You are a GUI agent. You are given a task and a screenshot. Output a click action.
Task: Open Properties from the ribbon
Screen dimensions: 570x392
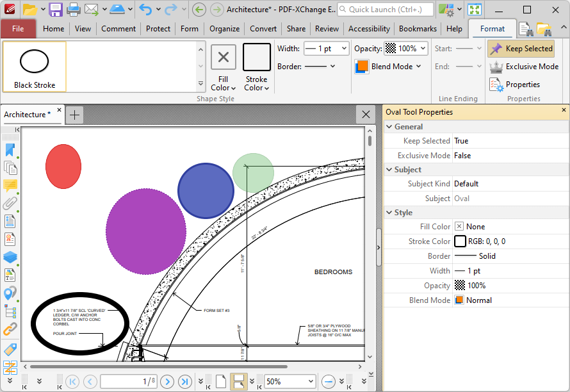tap(515, 85)
